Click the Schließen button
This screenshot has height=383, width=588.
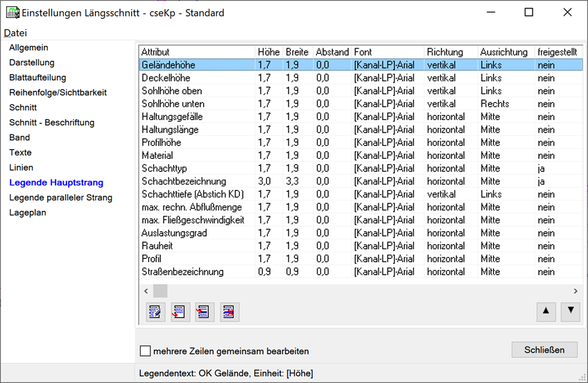544,350
